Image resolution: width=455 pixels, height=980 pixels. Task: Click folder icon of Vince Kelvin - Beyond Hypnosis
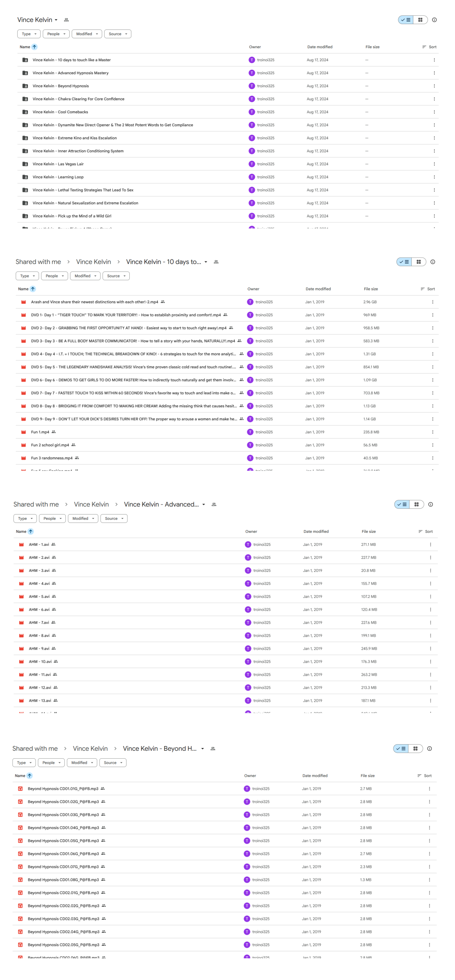[x=25, y=86]
